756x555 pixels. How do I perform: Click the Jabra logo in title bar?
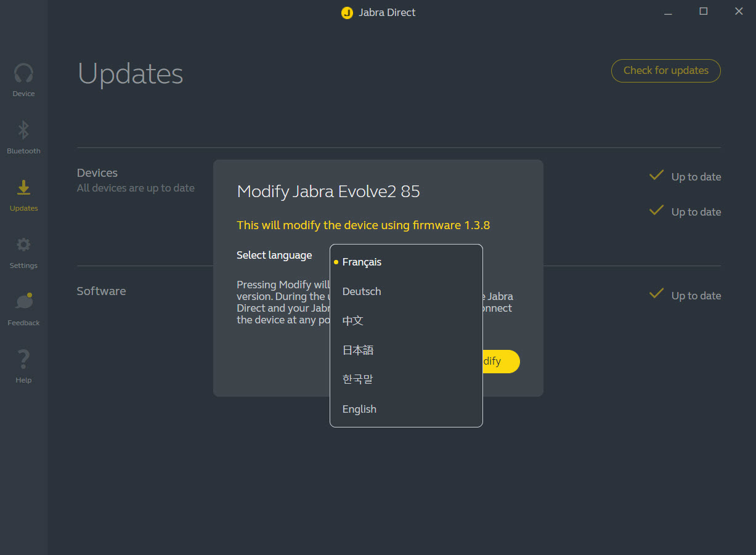[x=347, y=12]
